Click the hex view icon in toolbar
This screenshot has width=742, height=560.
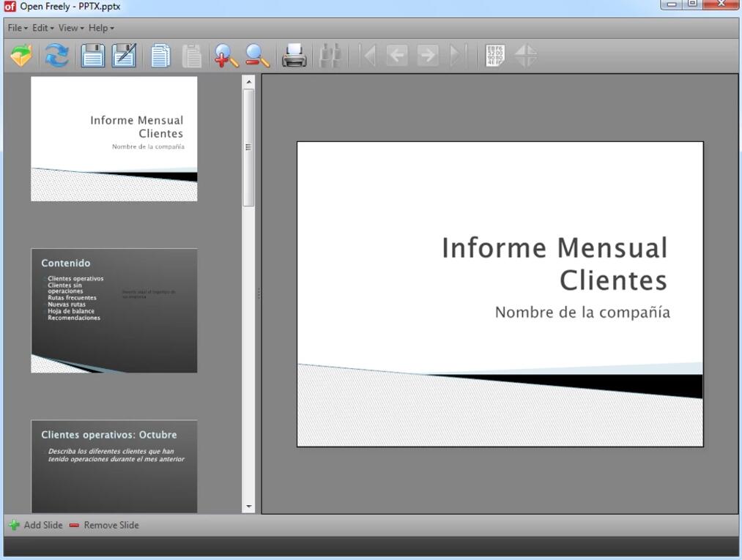pyautogui.click(x=495, y=56)
